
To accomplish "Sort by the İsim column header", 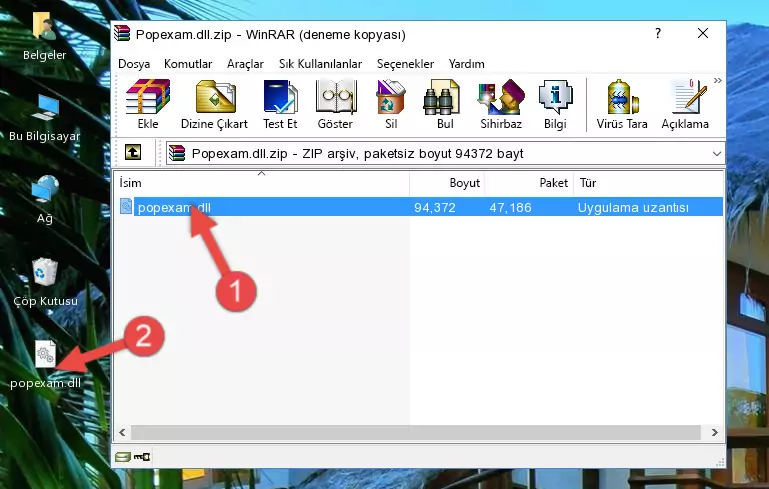I will point(262,183).
